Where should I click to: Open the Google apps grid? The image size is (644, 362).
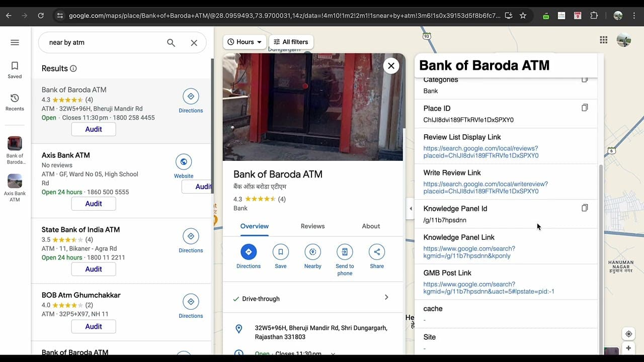click(x=604, y=40)
